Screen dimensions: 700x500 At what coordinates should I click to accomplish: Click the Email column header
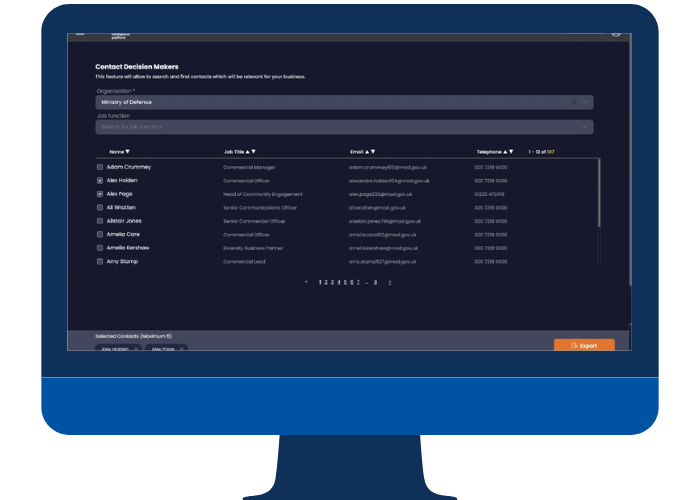click(357, 152)
